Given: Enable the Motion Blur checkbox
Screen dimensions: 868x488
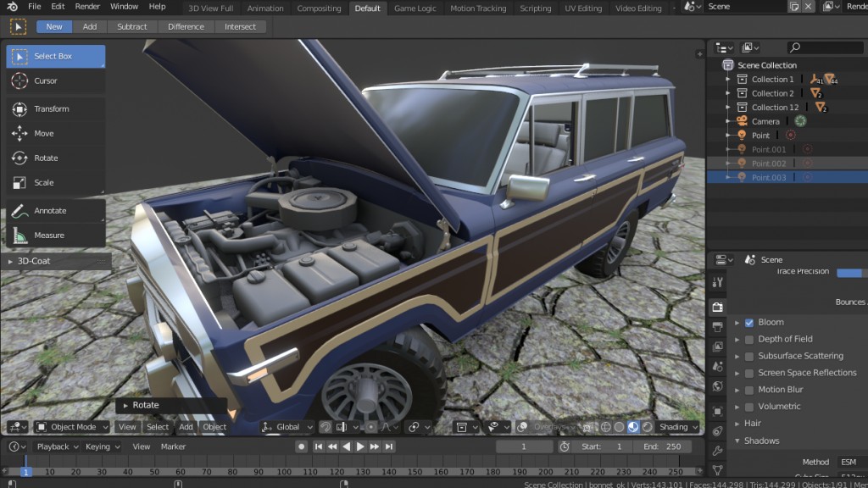Looking at the screenshot, I should (x=749, y=390).
